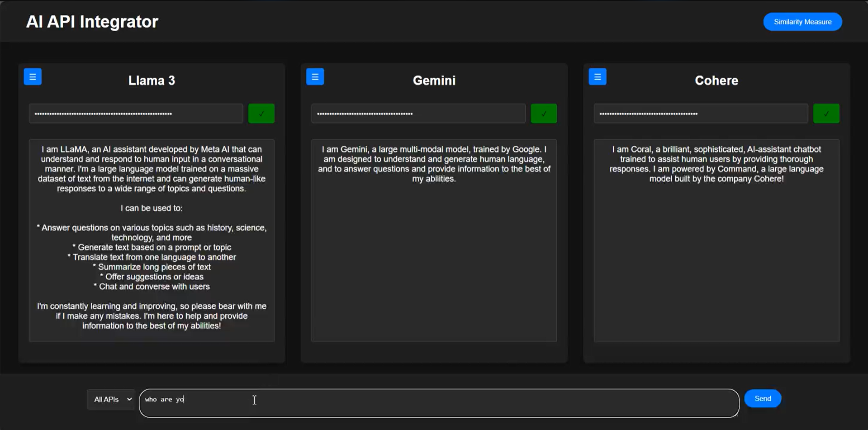This screenshot has width=868, height=430.
Task: Click the Send button
Action: (x=763, y=399)
